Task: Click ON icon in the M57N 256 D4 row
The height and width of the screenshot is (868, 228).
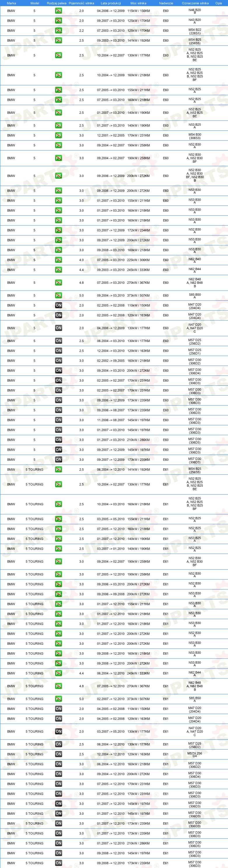Action: tap(58, 754)
